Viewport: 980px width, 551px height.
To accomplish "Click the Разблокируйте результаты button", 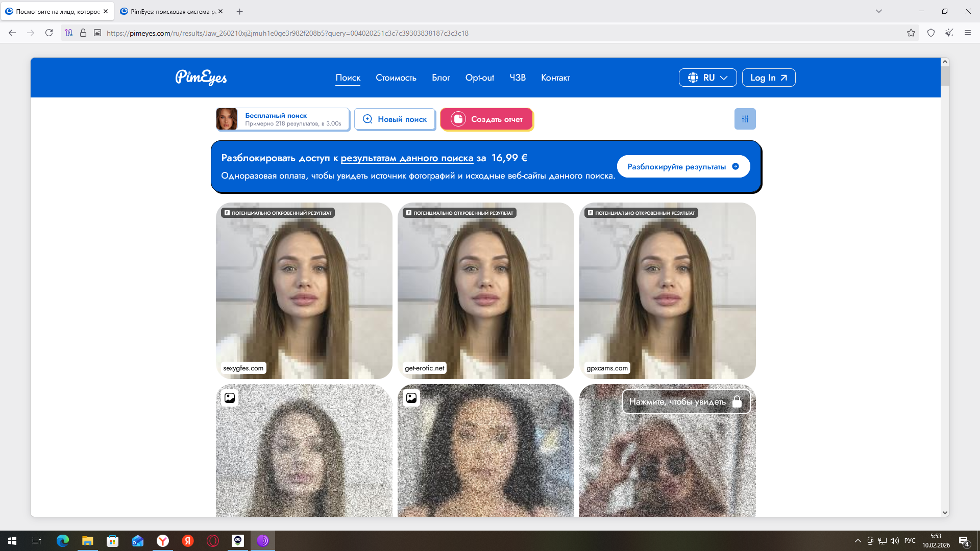I will tap(683, 167).
